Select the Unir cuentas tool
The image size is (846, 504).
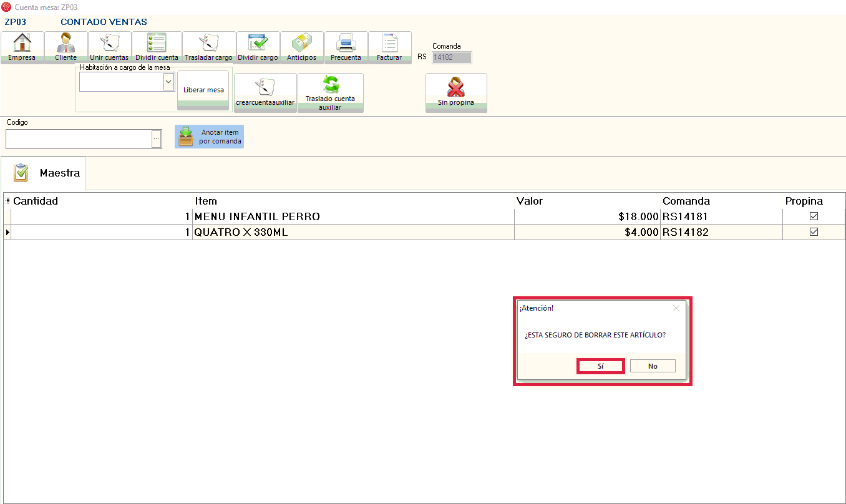click(109, 43)
